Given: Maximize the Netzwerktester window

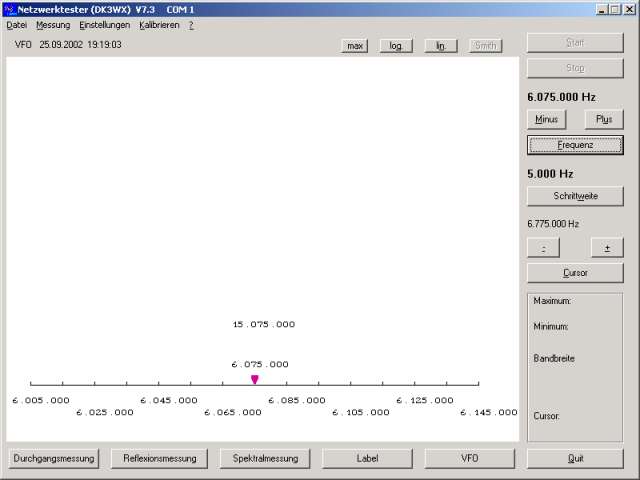Looking at the screenshot, I should 615,9.
